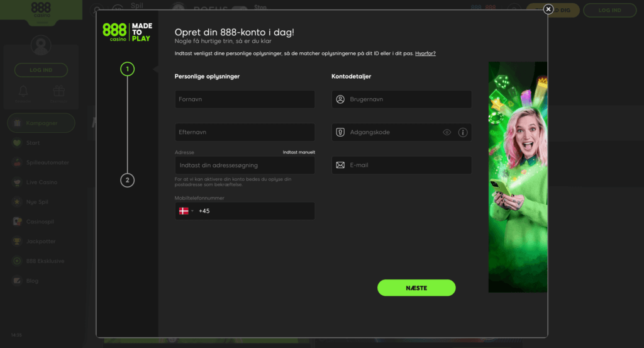Open the Hvorfor? link
The width and height of the screenshot is (644, 348).
click(x=425, y=53)
